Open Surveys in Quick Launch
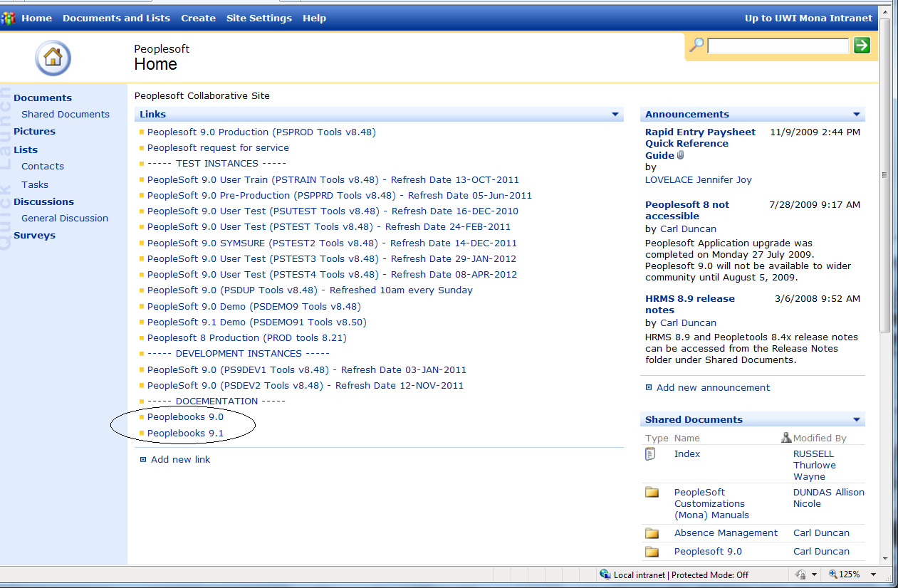Screen dimensions: 898x588 pyautogui.click(x=34, y=236)
